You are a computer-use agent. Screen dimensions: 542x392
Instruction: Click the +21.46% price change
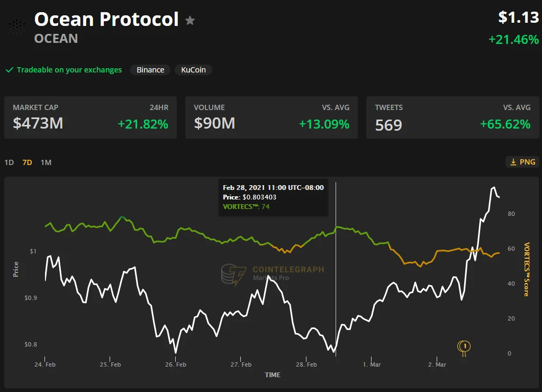coord(513,40)
